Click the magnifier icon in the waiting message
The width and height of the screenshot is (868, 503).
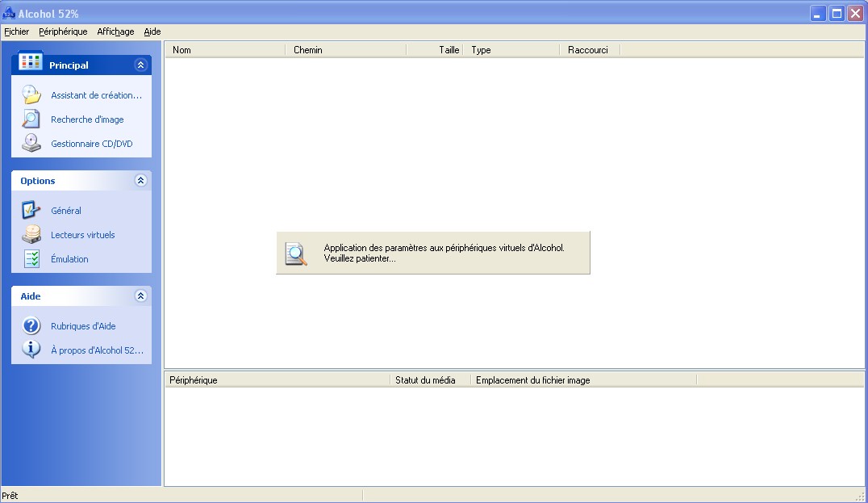(x=296, y=254)
